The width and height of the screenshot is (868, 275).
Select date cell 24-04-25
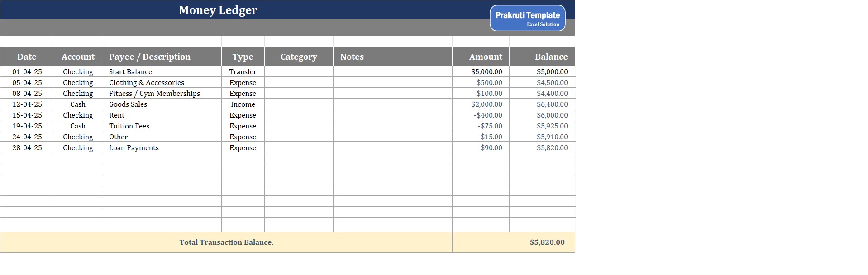27,137
